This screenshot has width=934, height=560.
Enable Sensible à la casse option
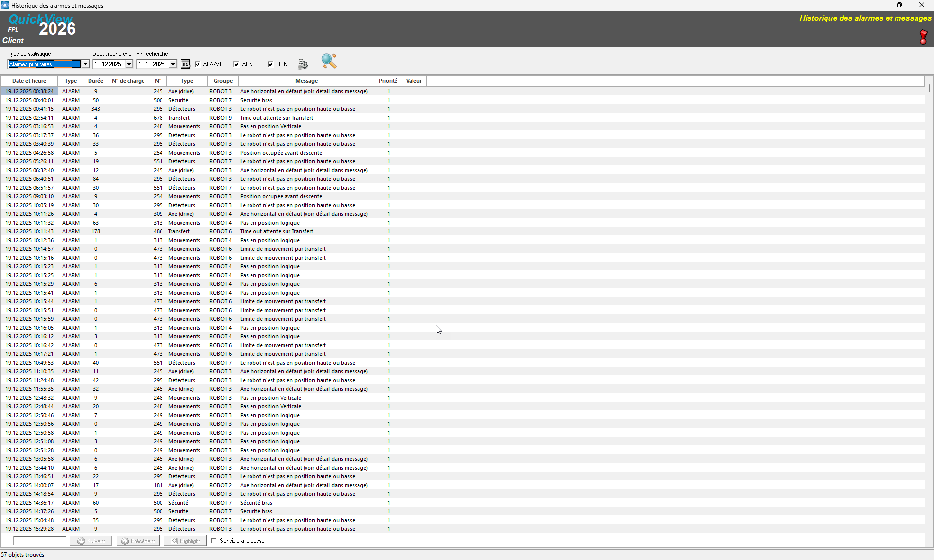[x=214, y=541]
